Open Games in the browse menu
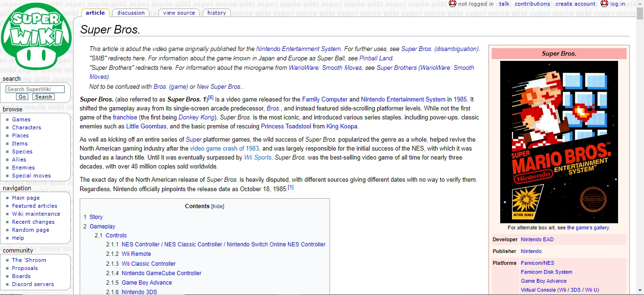 [x=21, y=119]
